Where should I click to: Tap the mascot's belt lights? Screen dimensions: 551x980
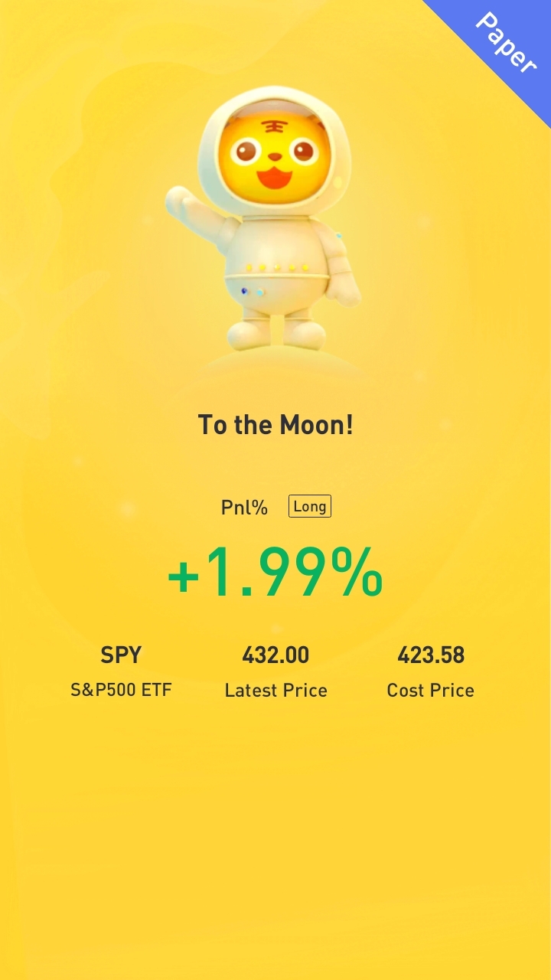point(277,268)
